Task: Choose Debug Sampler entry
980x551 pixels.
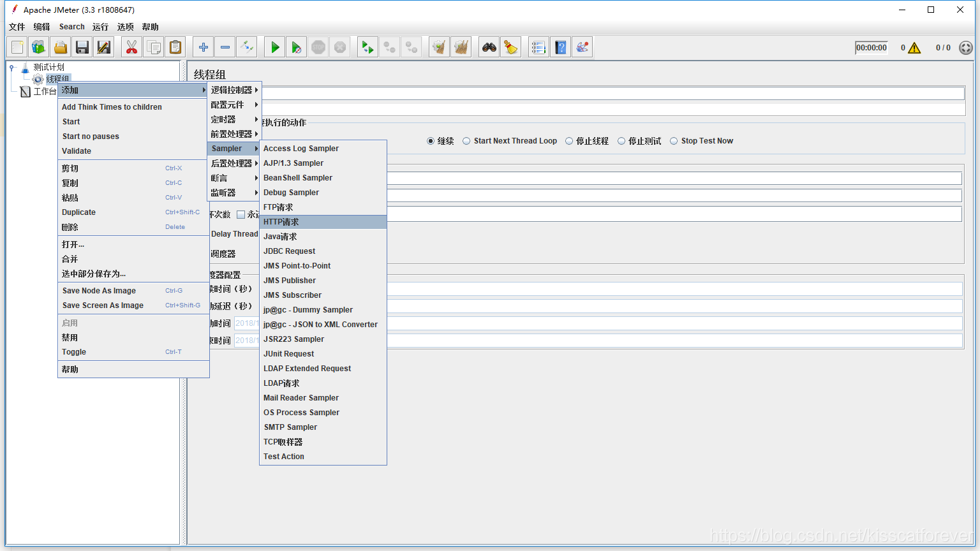Action: [x=323, y=193]
